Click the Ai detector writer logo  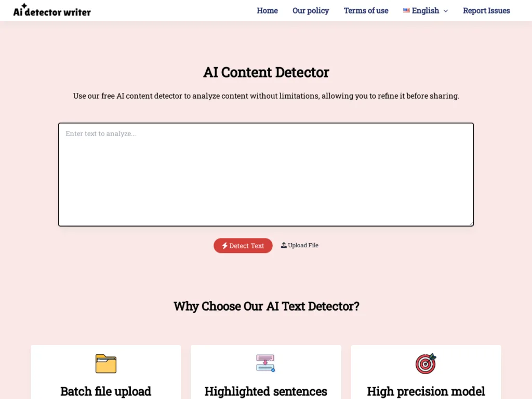52,10
